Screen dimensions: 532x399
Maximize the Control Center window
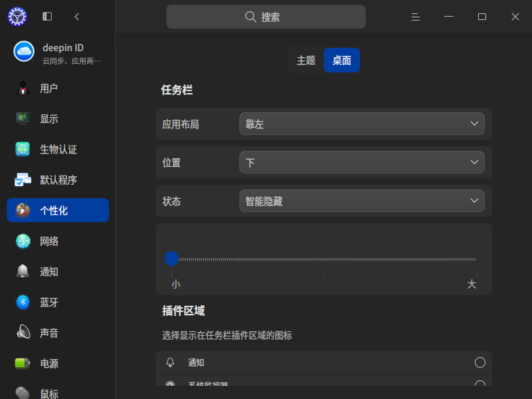pos(481,17)
